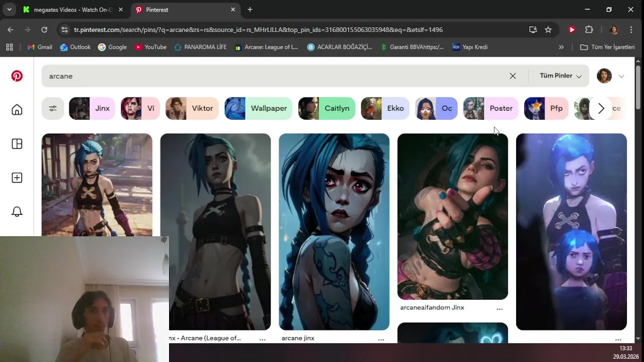Filter by the Pfp chip
Screen dimensions: 644x362
(x=546, y=108)
